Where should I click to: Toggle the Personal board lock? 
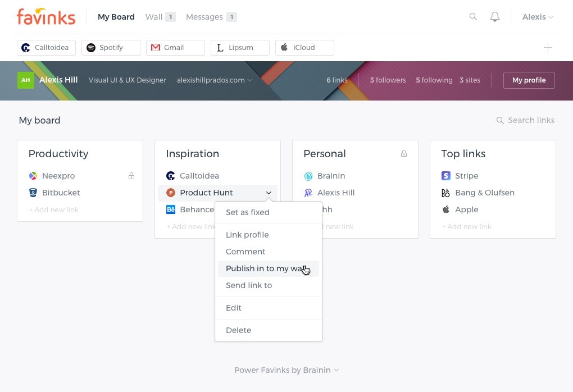point(404,153)
